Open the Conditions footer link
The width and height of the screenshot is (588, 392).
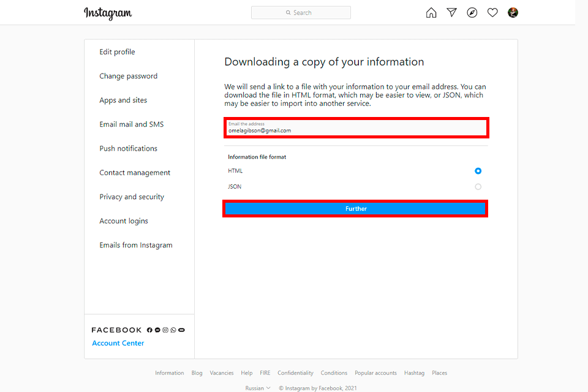pos(334,373)
